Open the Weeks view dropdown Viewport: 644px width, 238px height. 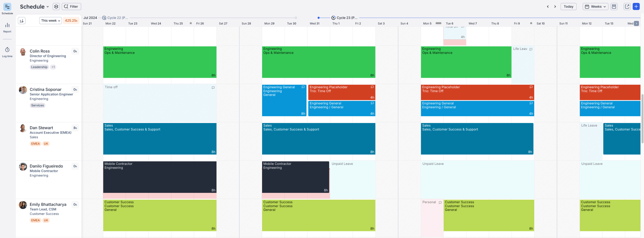(595, 6)
